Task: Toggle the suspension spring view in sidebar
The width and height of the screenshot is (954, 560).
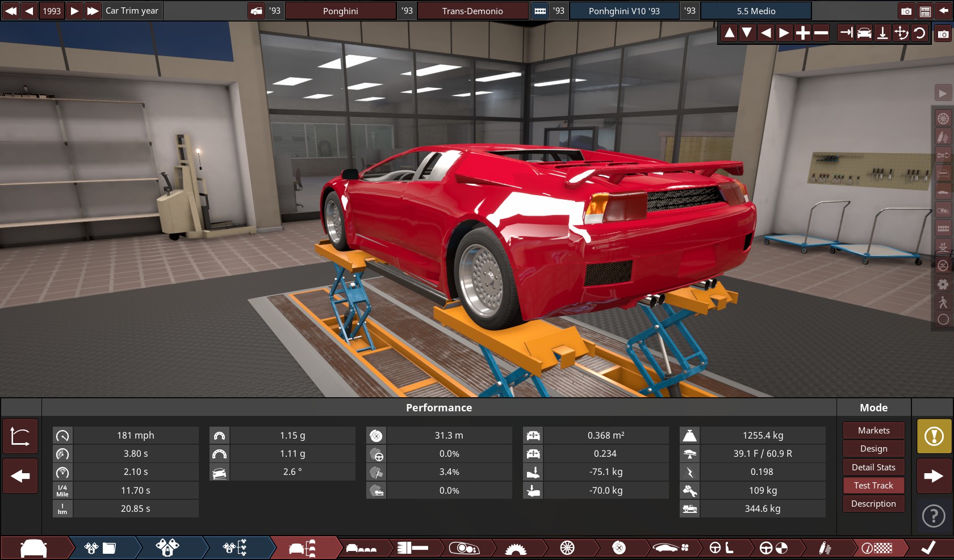Action: pos(943,137)
